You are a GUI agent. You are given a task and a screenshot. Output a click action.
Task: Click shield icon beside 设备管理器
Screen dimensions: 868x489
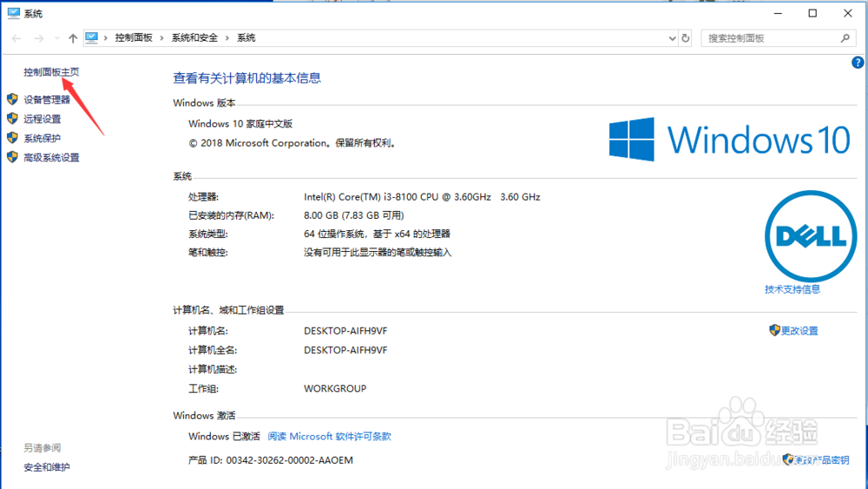12,99
